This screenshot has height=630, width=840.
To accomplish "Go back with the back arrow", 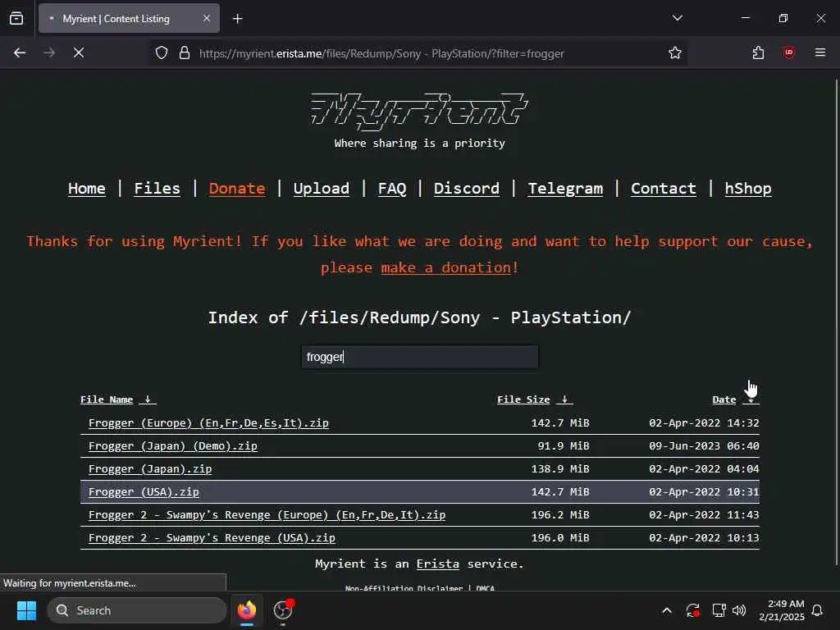I will (x=20, y=52).
